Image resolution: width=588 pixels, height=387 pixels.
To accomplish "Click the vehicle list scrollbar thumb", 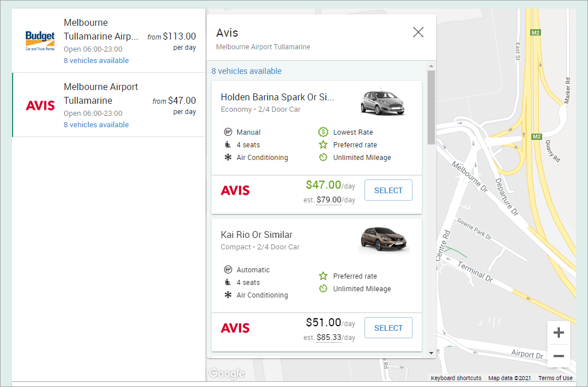I will 431,107.
